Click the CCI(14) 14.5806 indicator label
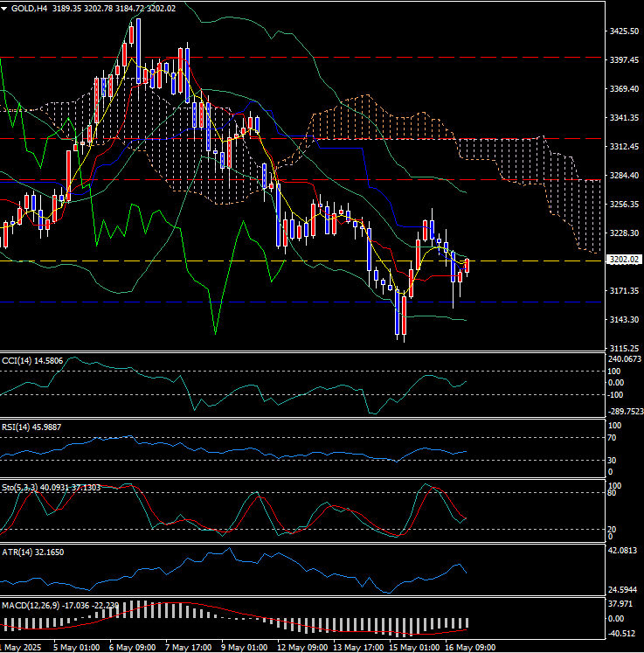Image resolution: width=644 pixels, height=653 pixels. (32, 361)
